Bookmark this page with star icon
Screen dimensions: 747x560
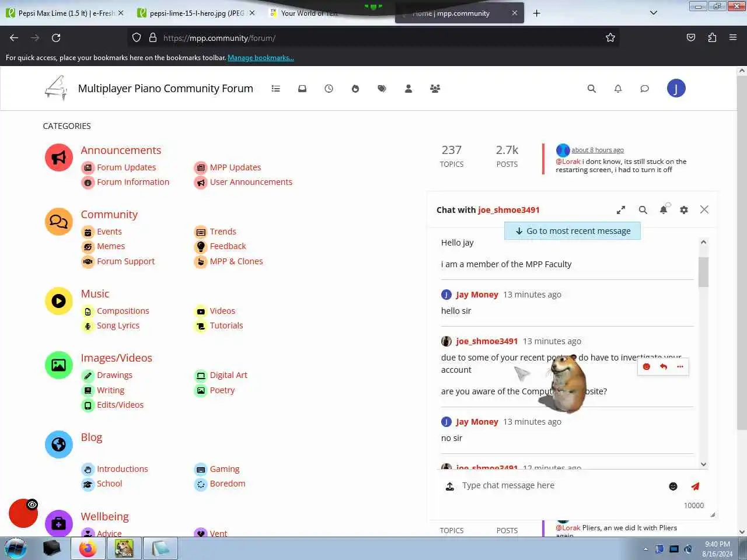point(610,38)
